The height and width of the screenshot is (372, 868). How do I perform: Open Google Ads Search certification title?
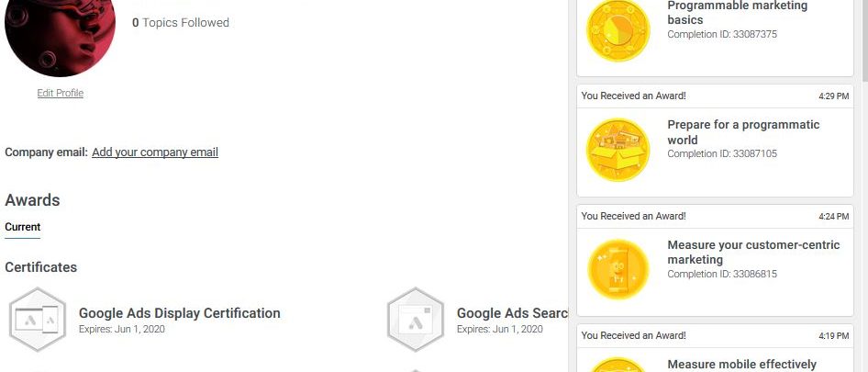(513, 313)
